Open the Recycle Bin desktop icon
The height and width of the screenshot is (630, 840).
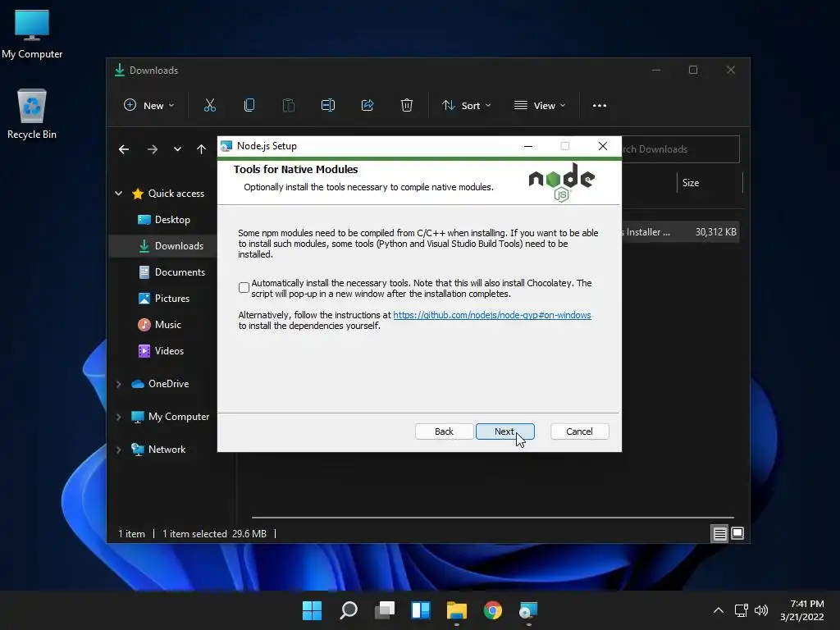(32, 114)
